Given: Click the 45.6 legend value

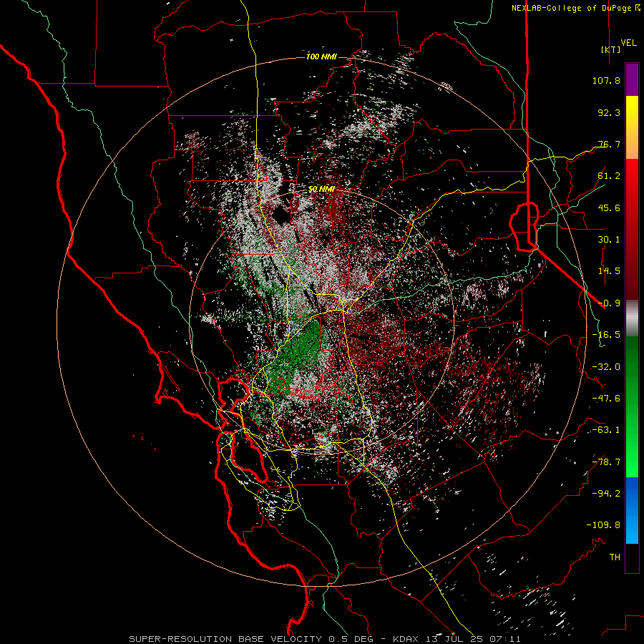Looking at the screenshot, I should pos(609,208).
